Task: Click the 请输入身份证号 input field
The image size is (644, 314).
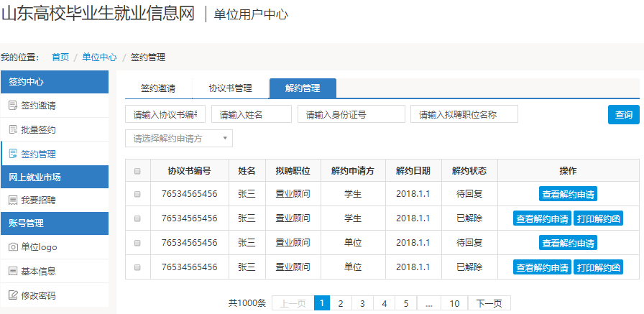Action: [x=351, y=114]
